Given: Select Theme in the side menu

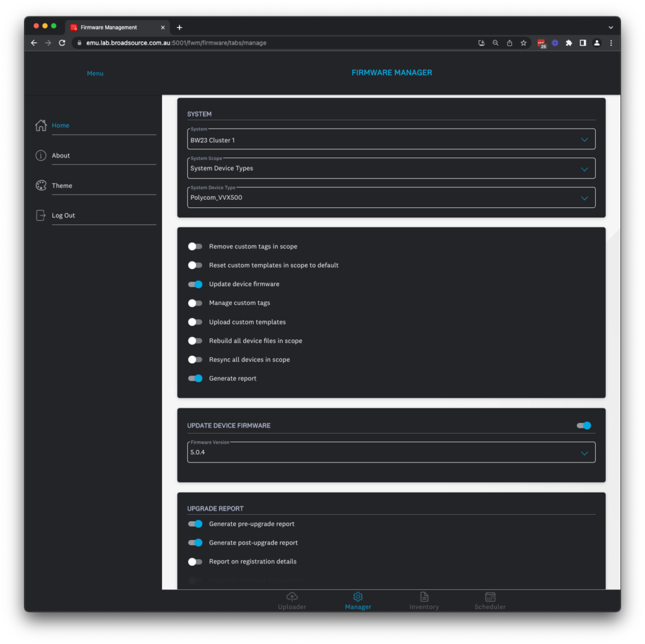Looking at the screenshot, I should click(x=62, y=185).
